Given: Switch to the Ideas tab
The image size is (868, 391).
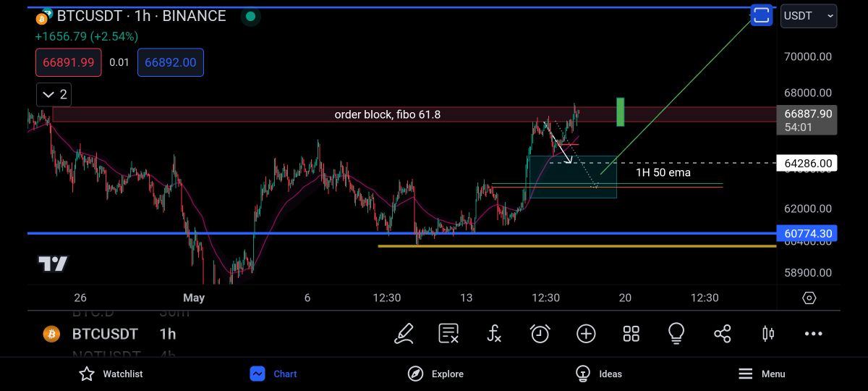Looking at the screenshot, I should 599,374.
